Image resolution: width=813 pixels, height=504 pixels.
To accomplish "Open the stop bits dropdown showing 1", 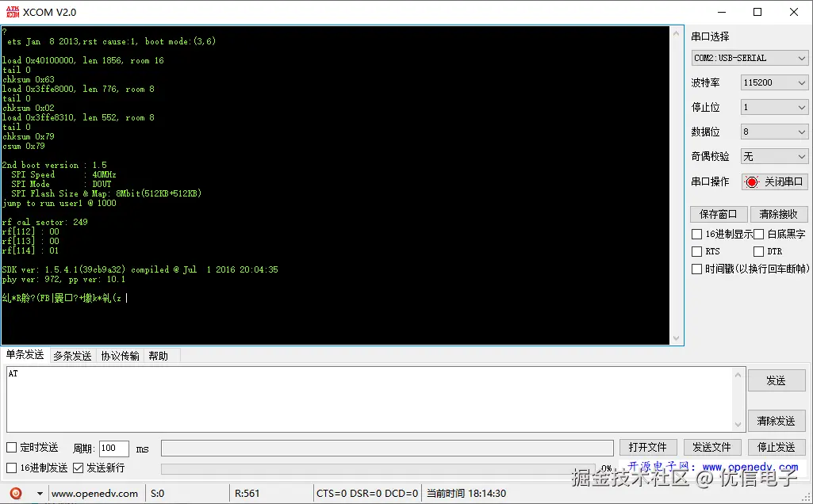I will pos(775,107).
